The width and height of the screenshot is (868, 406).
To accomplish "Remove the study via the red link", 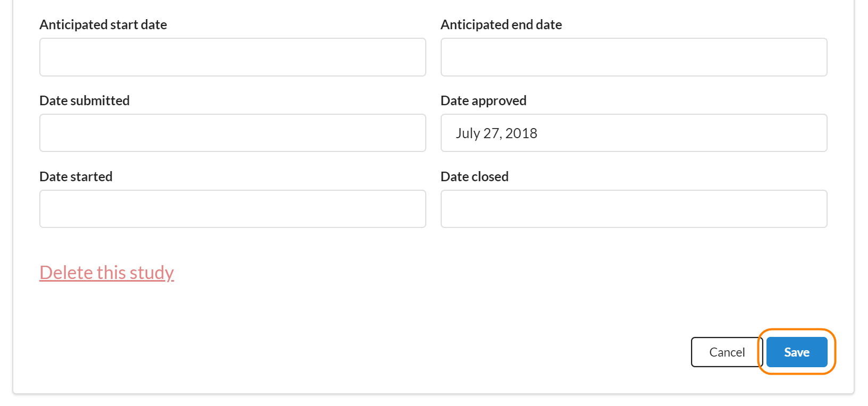I will pos(107,273).
